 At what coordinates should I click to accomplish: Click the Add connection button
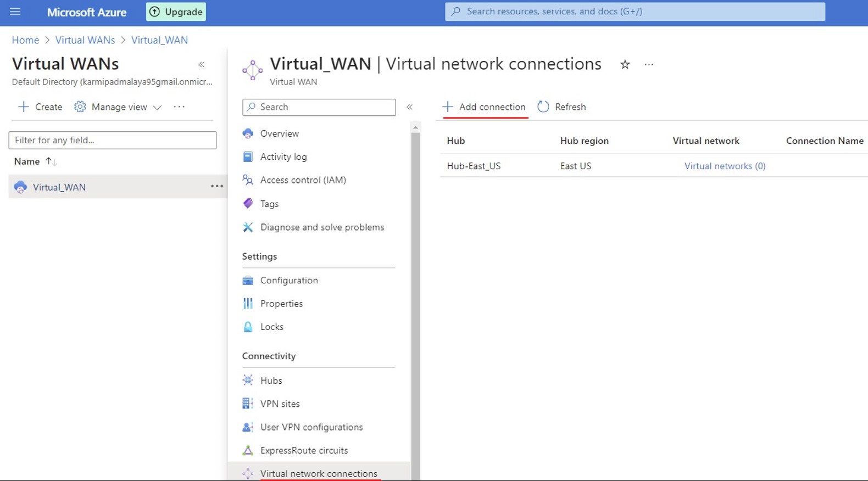[x=485, y=107]
